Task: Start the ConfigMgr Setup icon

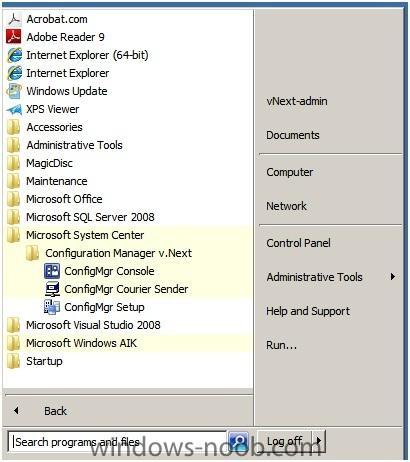Action: 52,307
